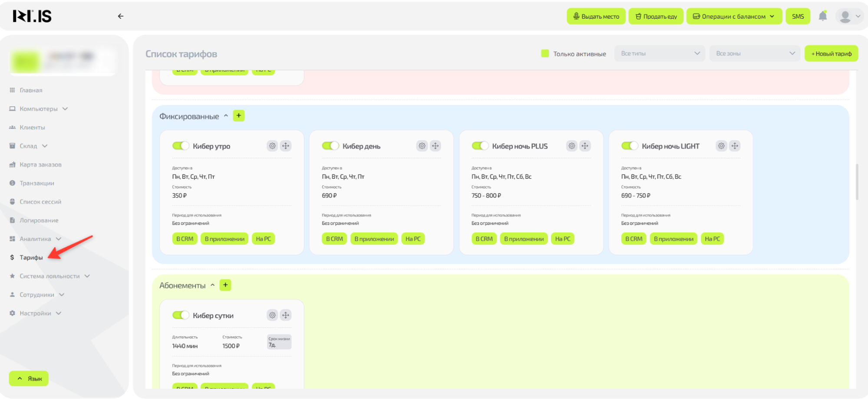Viewport: 868px width, 400px height.
Task: Open settings gear for Кибер сутки tariff
Action: (x=272, y=315)
